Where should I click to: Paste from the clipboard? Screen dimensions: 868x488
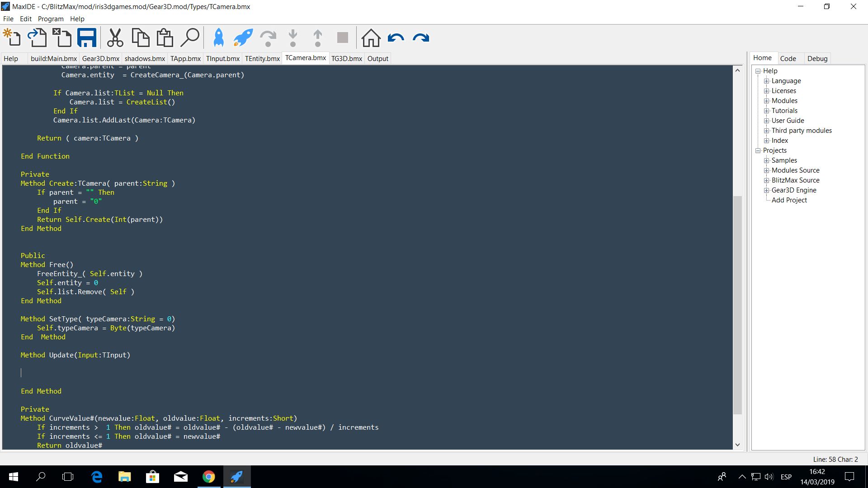165,38
